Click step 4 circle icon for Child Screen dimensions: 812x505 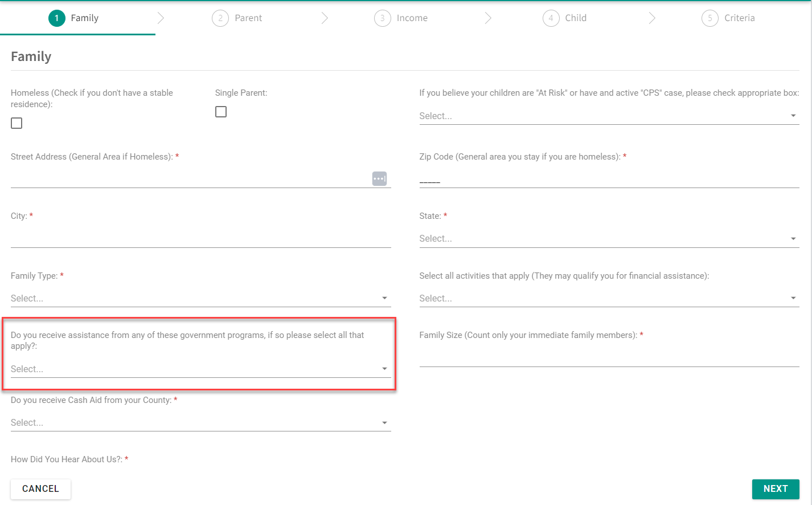click(x=551, y=18)
